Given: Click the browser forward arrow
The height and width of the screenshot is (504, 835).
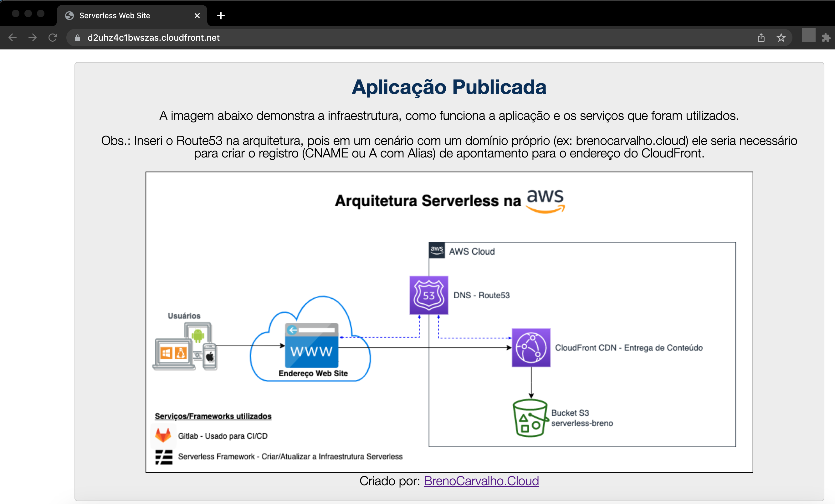Looking at the screenshot, I should (33, 38).
